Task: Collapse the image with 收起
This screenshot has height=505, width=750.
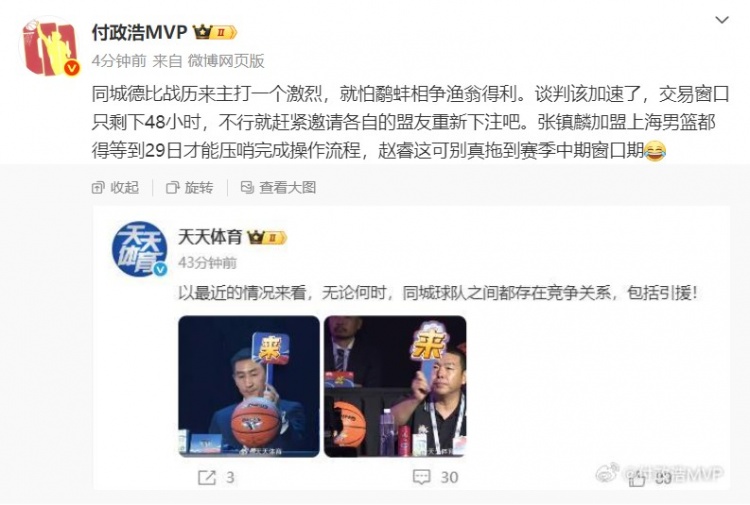Action: (115, 187)
